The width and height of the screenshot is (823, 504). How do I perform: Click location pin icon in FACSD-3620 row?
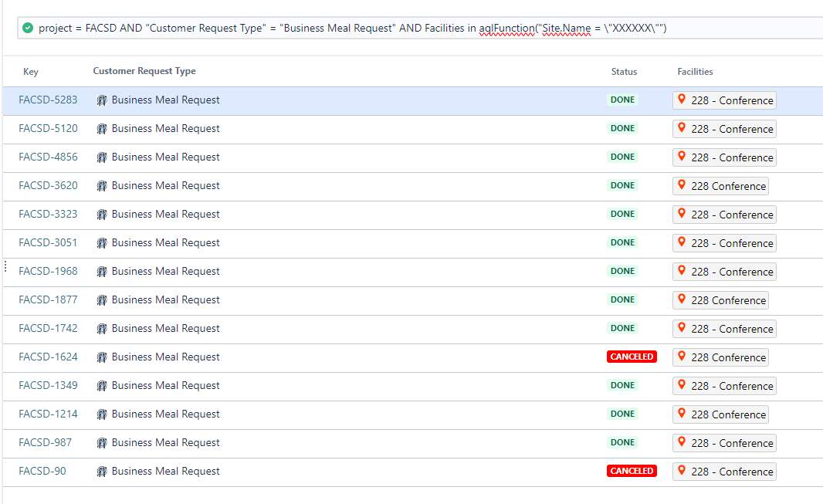[682, 184]
